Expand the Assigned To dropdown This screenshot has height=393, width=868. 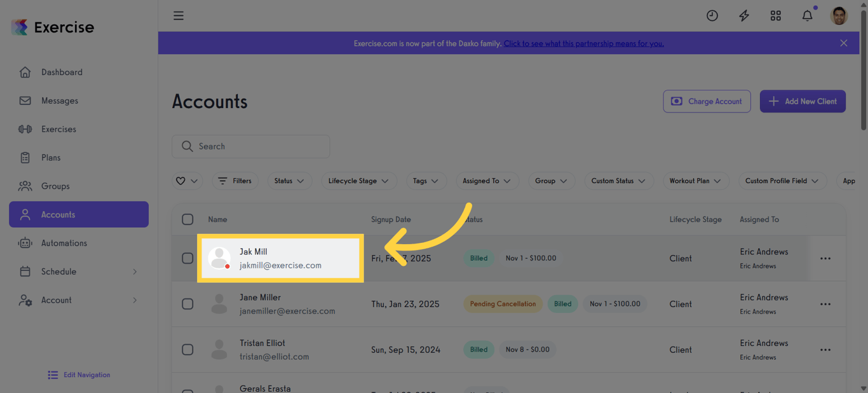[487, 181]
